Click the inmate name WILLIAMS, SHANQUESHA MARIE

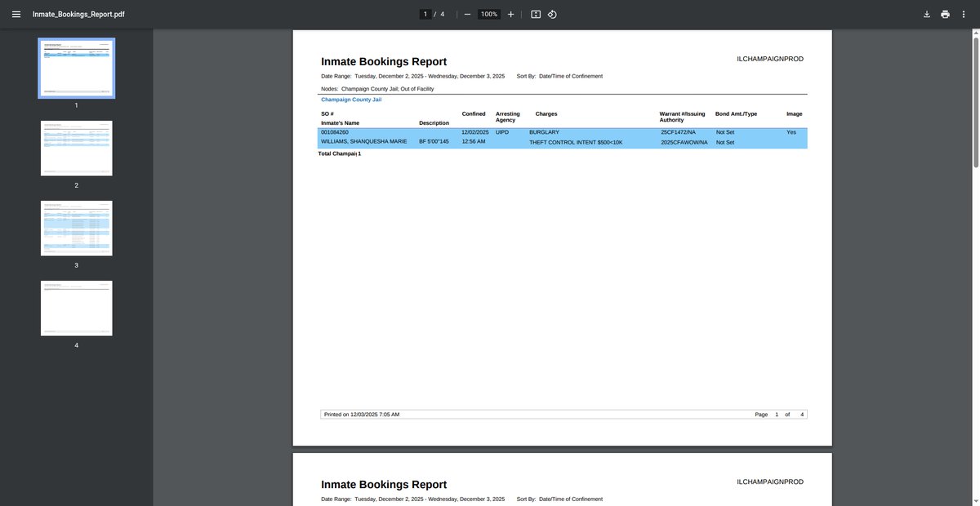point(363,141)
